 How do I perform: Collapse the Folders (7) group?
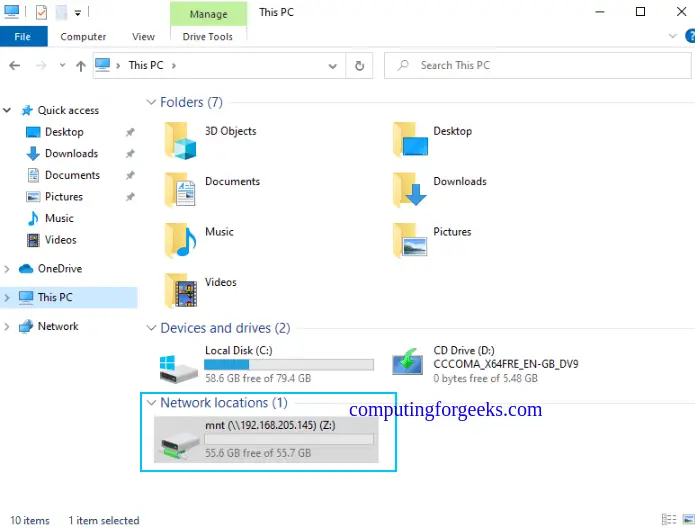(151, 102)
